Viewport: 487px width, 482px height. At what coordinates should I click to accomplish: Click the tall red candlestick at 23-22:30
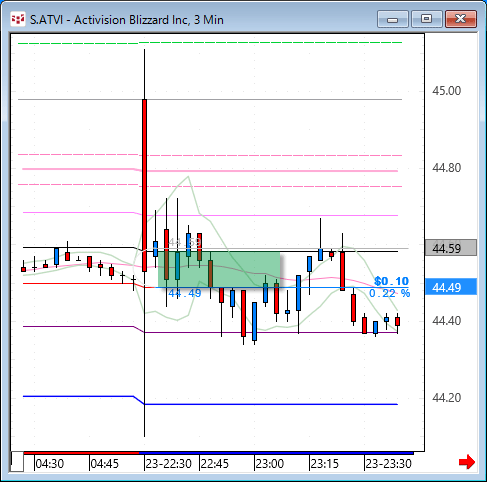tap(144, 185)
